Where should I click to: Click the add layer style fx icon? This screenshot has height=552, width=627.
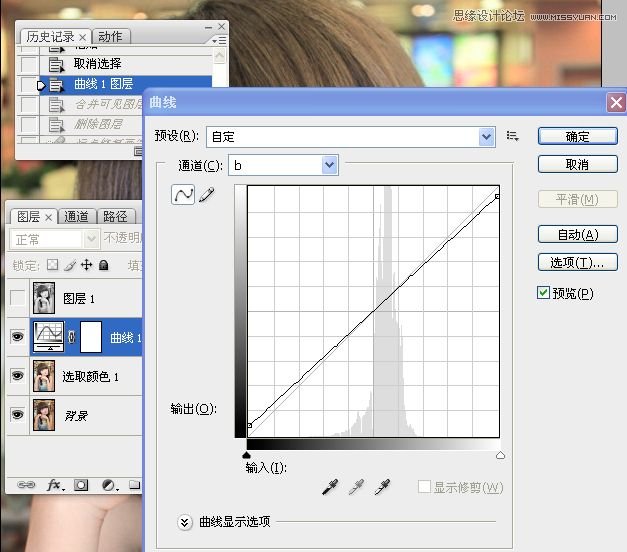[x=55, y=485]
